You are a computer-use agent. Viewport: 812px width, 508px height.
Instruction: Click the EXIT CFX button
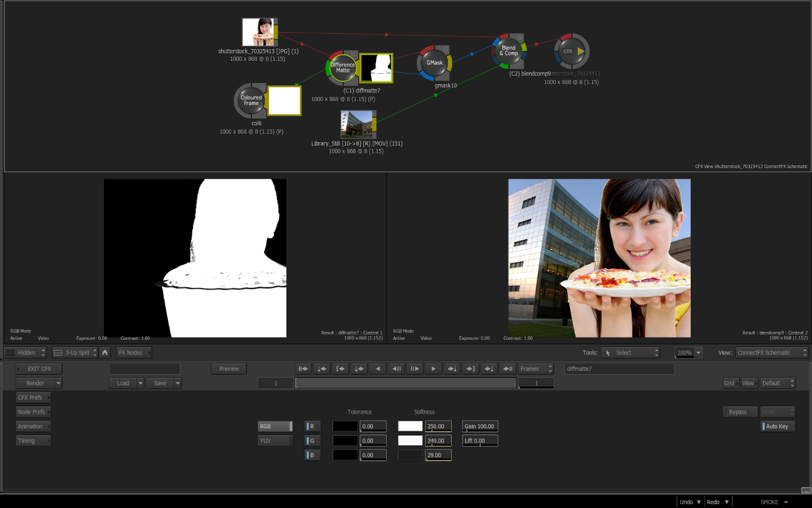tap(39, 369)
